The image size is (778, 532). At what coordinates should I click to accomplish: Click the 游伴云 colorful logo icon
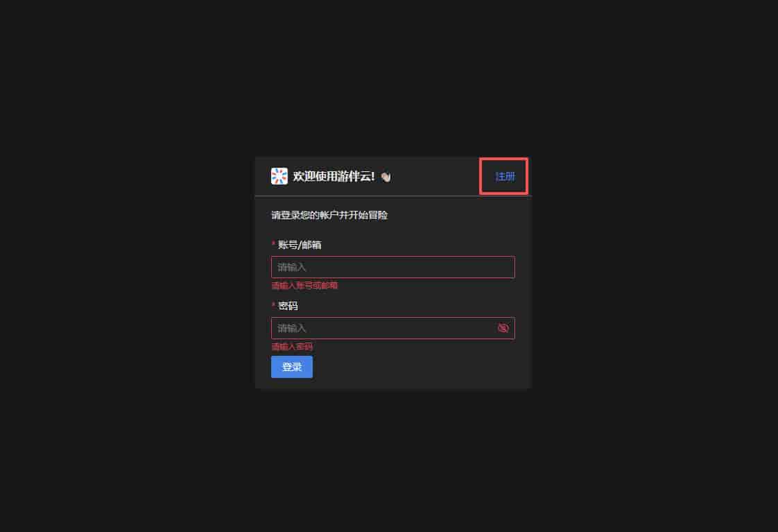coord(279,176)
